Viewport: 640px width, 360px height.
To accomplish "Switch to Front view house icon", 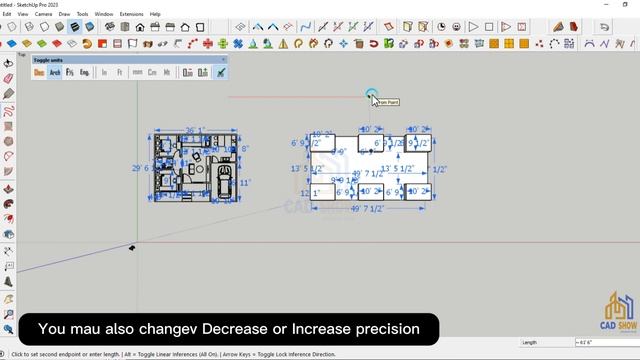I will tap(140, 27).
